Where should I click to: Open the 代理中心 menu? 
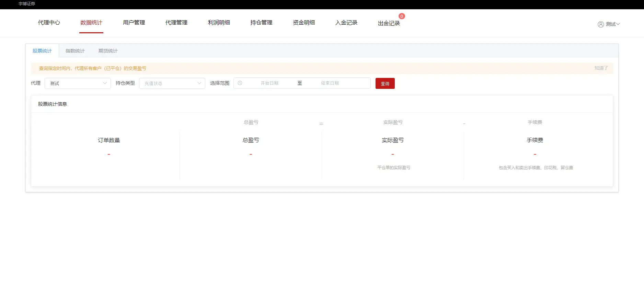[49, 23]
